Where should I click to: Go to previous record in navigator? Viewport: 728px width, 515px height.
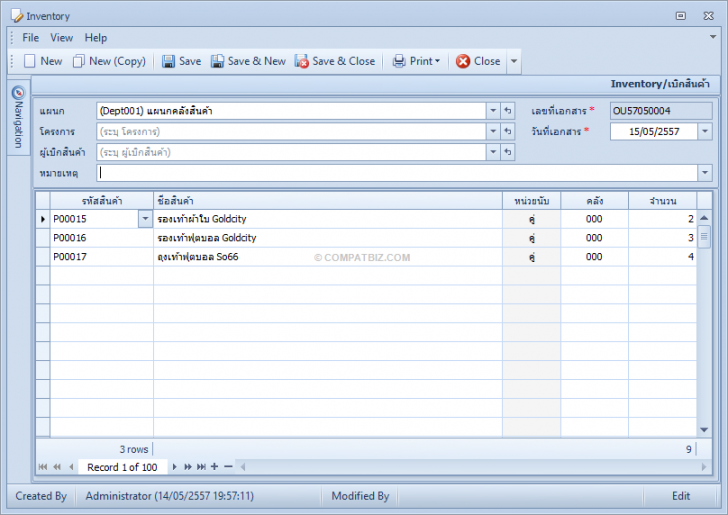point(71,467)
